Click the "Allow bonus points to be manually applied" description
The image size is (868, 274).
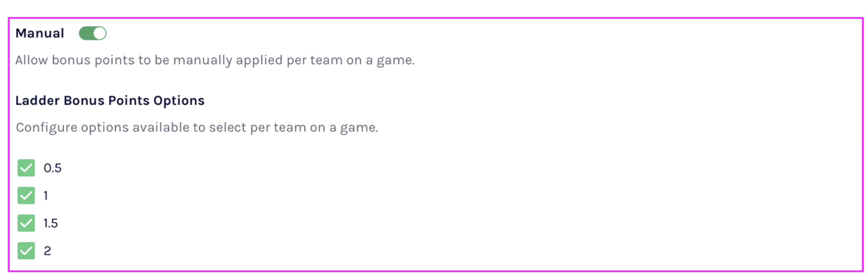215,60
